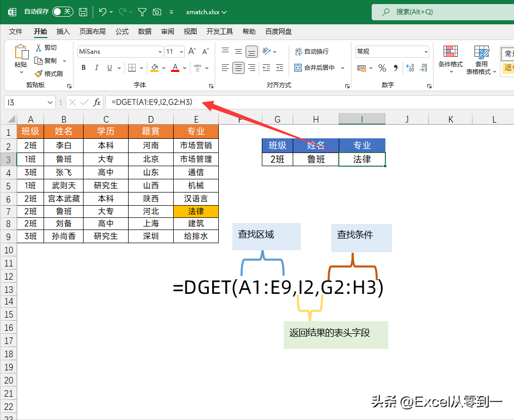Viewport: 514px width, 420px height.
Task: Click the Redo arrow icon
Action: pos(123,12)
